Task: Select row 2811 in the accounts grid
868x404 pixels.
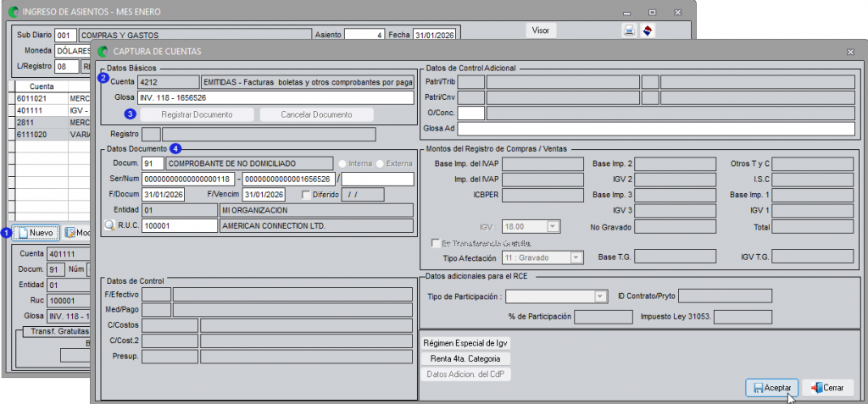Action: [x=53, y=122]
